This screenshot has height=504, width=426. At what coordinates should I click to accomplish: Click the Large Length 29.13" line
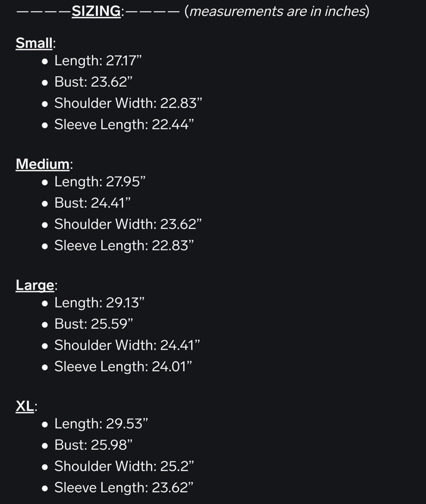click(99, 303)
